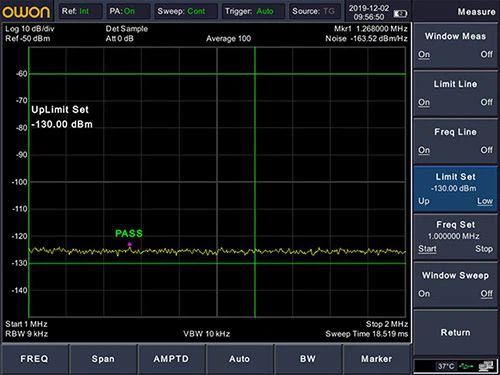The height and width of the screenshot is (375, 500).
Task: Click the Limit Set -130.00 dBm value
Action: pyautogui.click(x=454, y=188)
